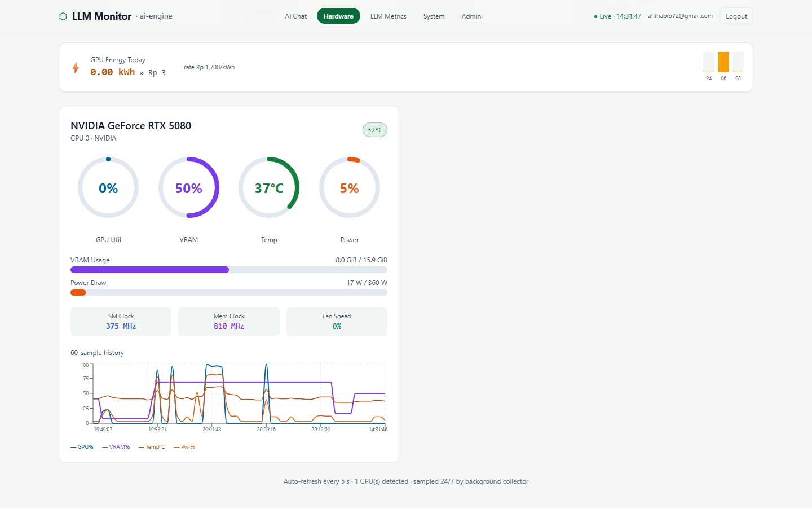Toggle the VRAM% legend entry
Image resolution: width=812 pixels, height=508 pixels.
pos(116,447)
